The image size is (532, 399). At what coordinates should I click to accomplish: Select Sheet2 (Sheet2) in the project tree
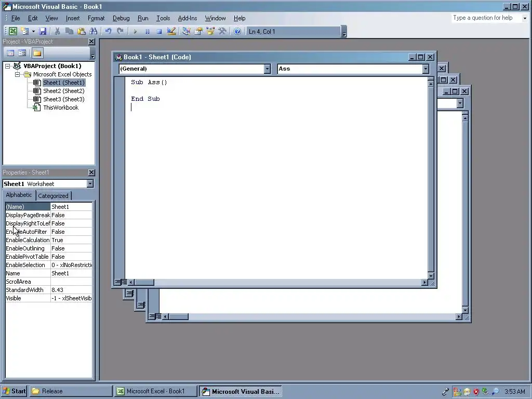click(63, 91)
